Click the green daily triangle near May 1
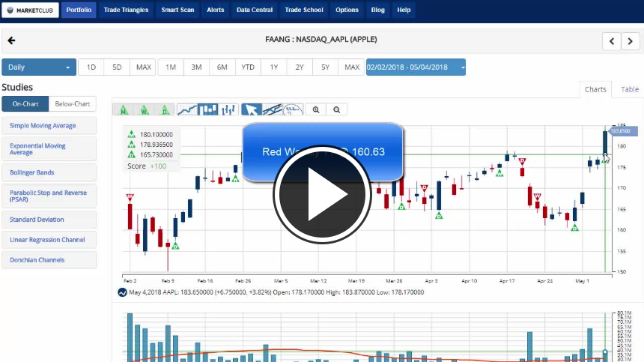Viewport: 644px width, 362px height. tap(575, 228)
